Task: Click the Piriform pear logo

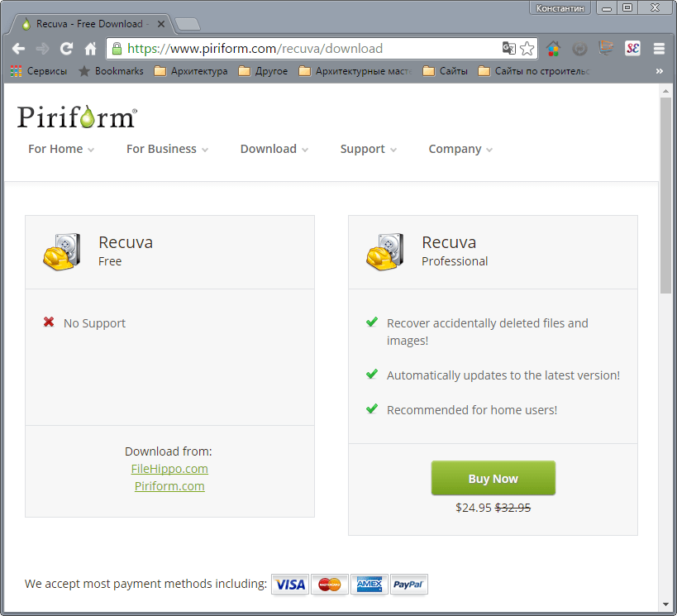Action: (77, 117)
